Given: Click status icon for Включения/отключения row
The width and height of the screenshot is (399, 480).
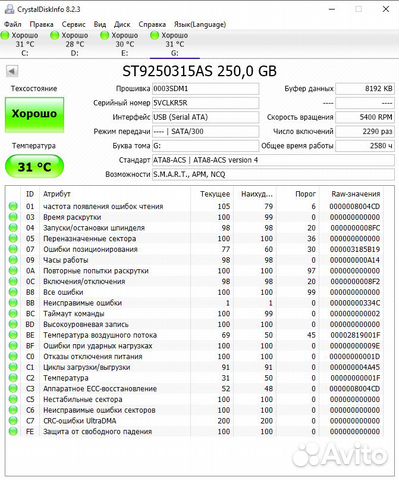Looking at the screenshot, I should [13, 281].
